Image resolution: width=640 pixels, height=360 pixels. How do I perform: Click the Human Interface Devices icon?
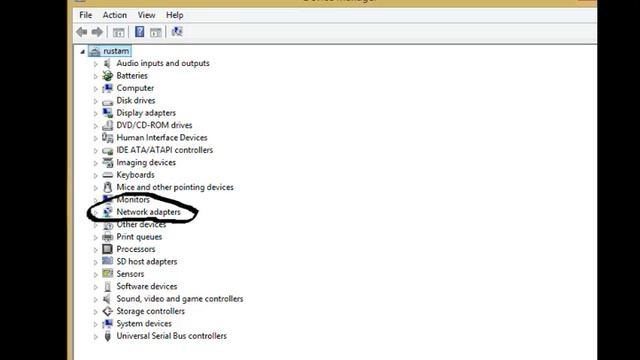107,138
